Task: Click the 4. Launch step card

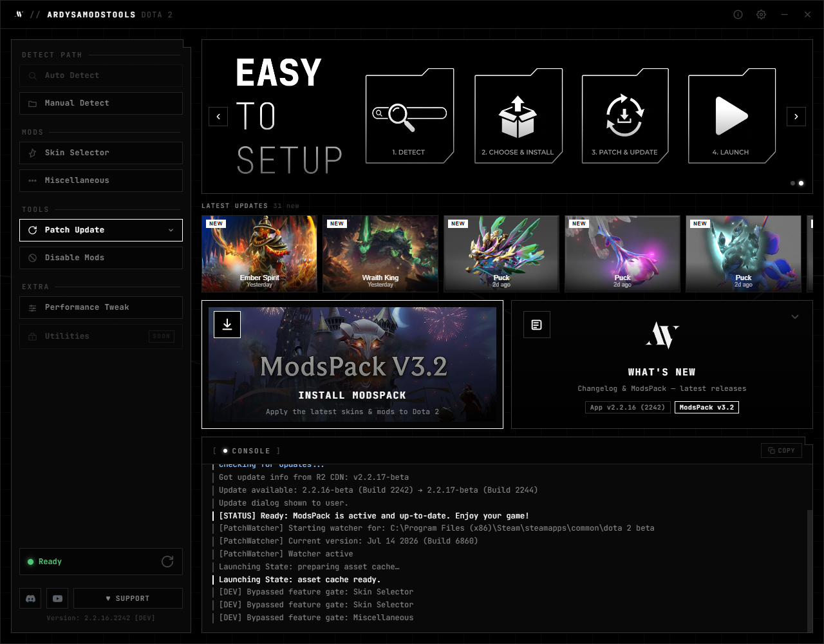Action: [x=731, y=115]
